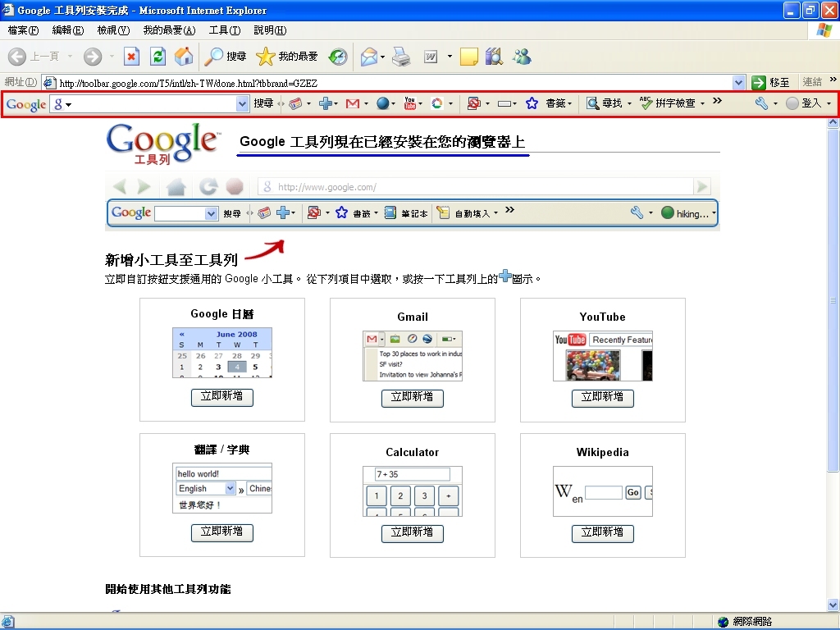840x630 pixels.
Task: Click 立即新增 under 翻譯 / 字典
Action: (x=221, y=532)
